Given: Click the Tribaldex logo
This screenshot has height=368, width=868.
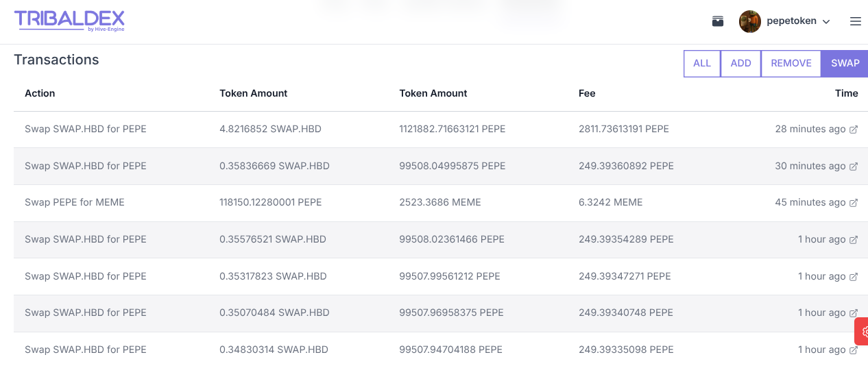Looking at the screenshot, I should [69, 21].
